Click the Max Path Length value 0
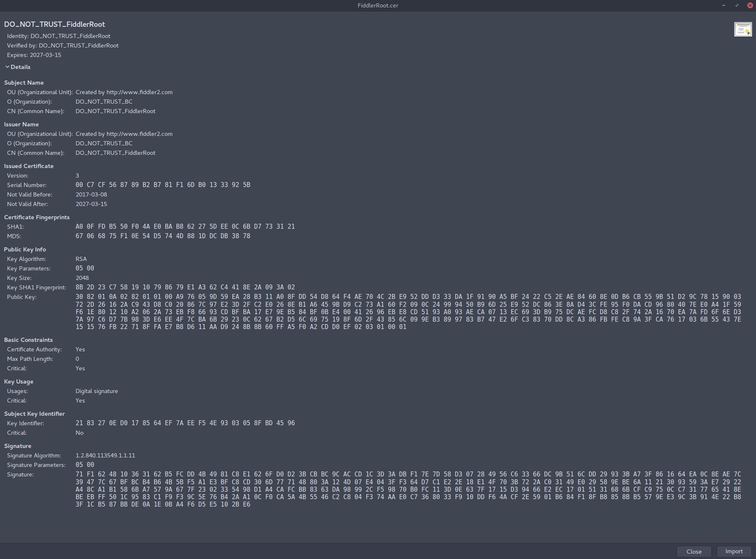756x559 pixels. click(x=77, y=359)
